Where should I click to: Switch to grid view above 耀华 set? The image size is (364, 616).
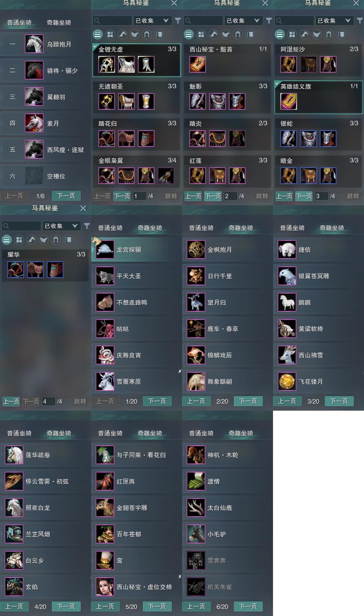19,240
